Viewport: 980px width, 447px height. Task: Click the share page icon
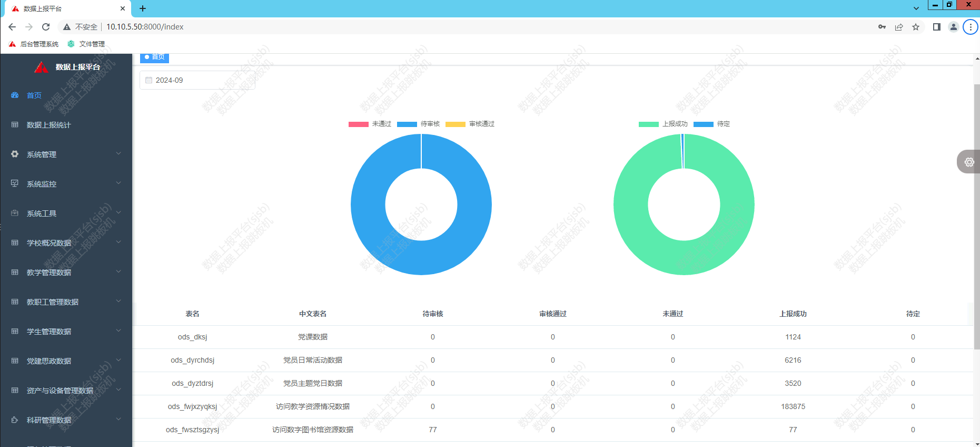click(x=899, y=27)
